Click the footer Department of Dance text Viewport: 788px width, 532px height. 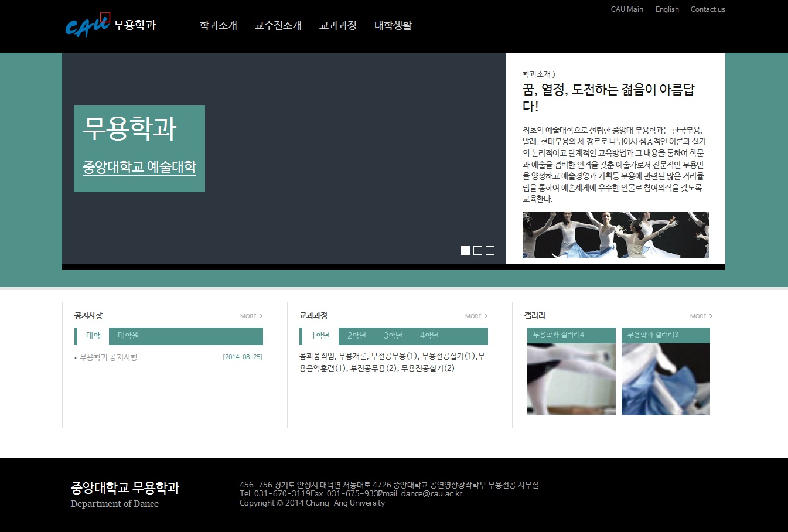pyautogui.click(x=115, y=504)
